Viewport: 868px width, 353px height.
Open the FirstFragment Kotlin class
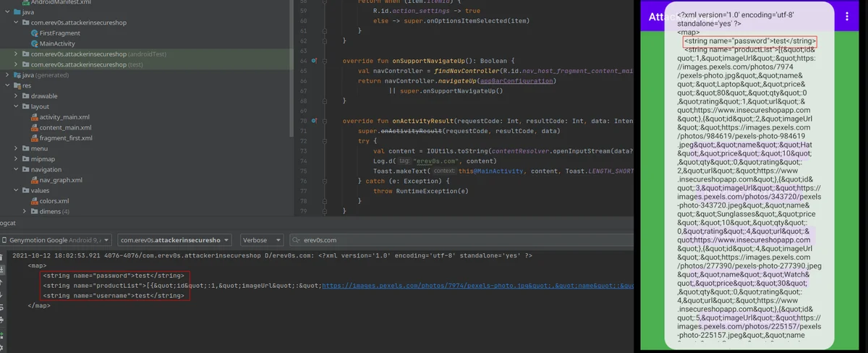click(60, 33)
